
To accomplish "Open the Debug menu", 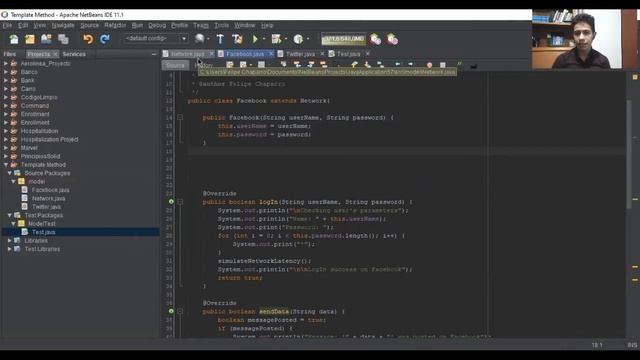I will pyautogui.click(x=157, y=25).
